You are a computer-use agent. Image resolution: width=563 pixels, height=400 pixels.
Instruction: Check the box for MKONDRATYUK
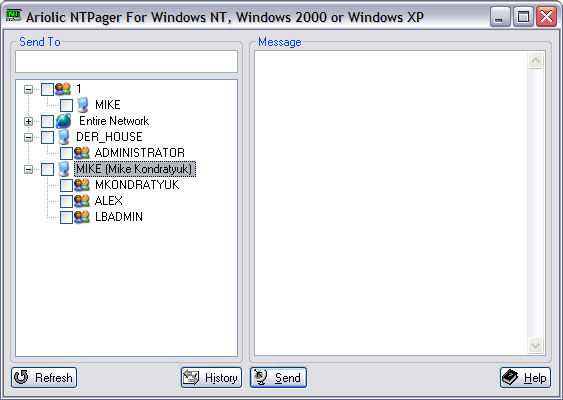(66, 185)
